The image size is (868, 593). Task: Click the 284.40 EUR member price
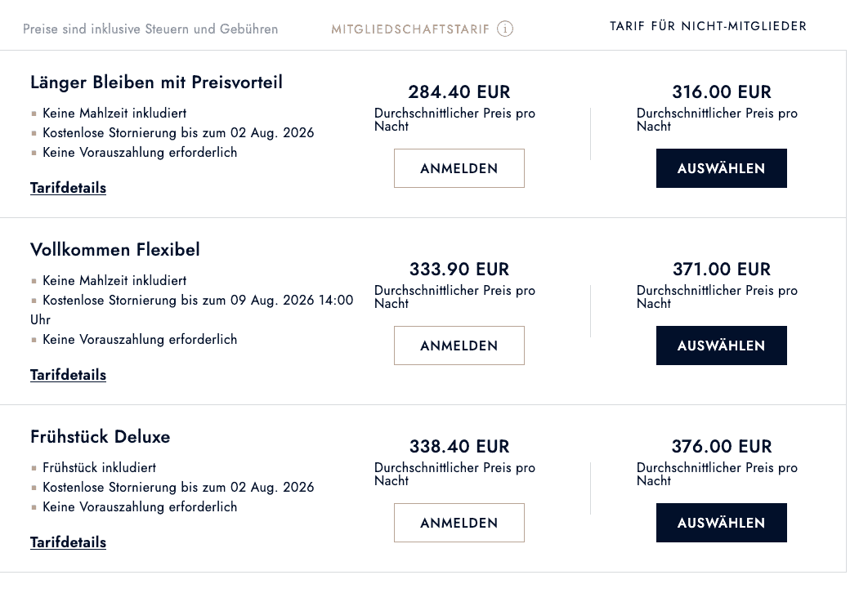[x=459, y=91]
